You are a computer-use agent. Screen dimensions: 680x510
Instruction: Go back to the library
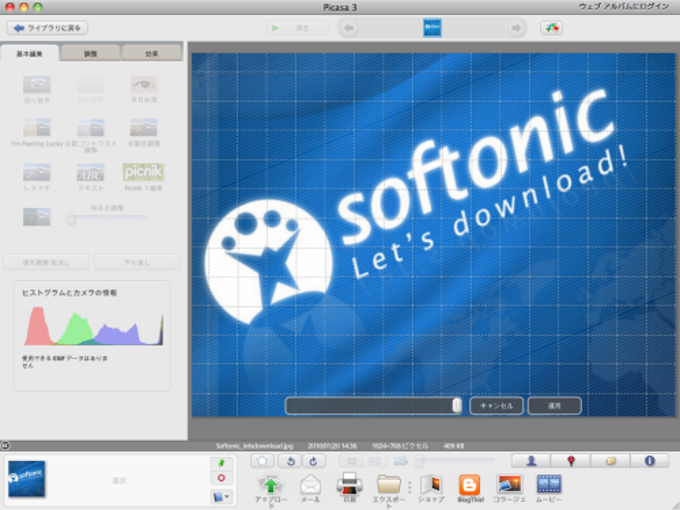click(47, 28)
